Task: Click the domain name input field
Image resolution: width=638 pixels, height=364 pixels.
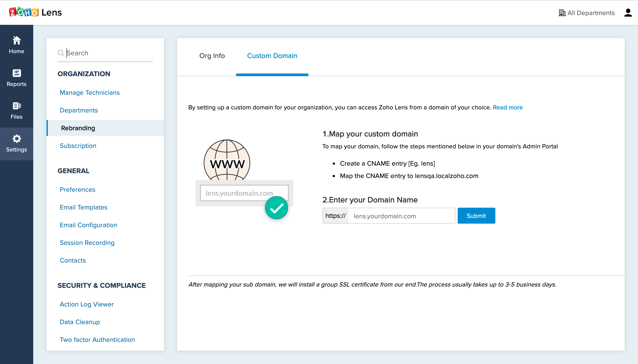Action: [401, 216]
